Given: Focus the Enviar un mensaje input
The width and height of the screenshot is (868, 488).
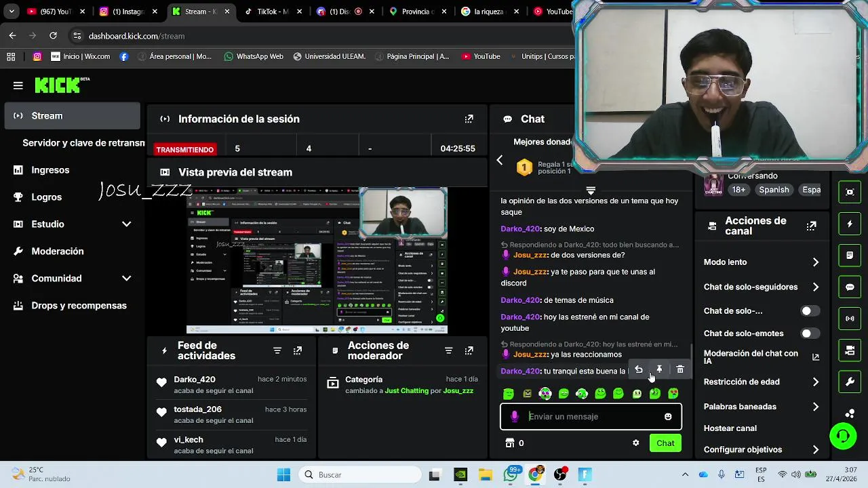Looking at the screenshot, I should point(590,417).
